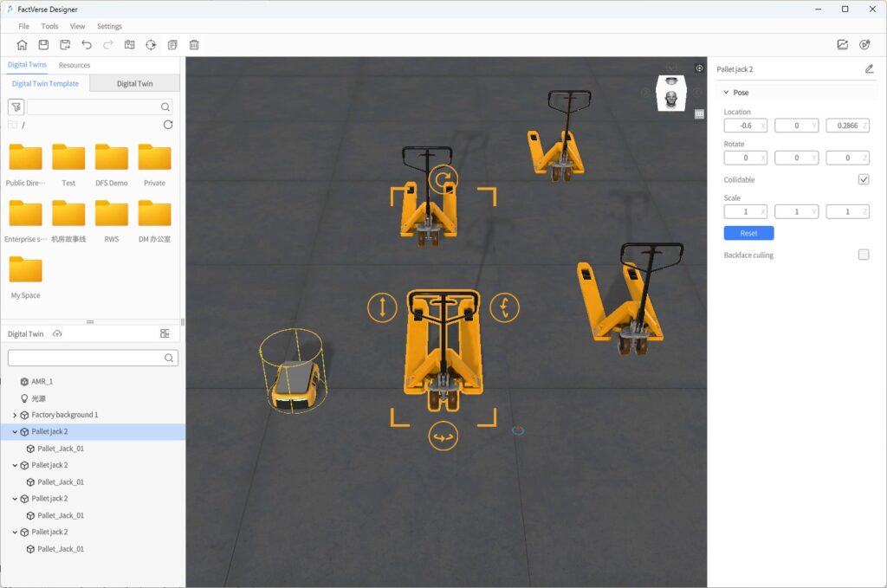Enable the Backface culling checkbox

point(864,255)
